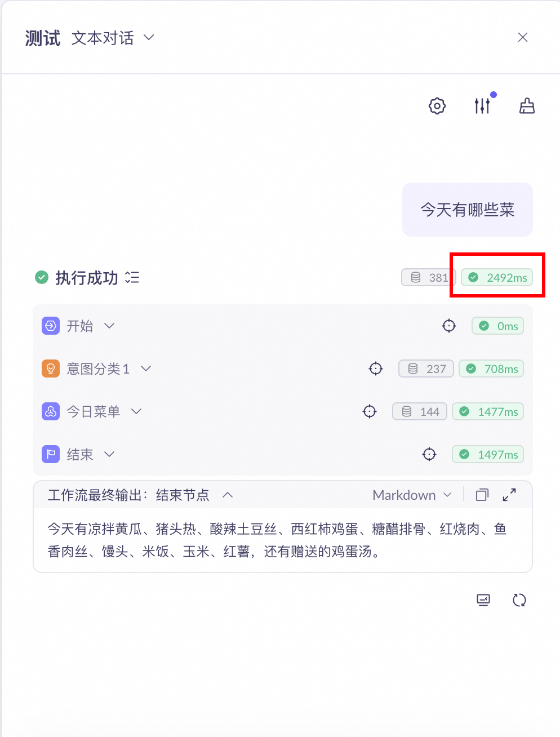Click the 今日菜单 node label

point(94,411)
